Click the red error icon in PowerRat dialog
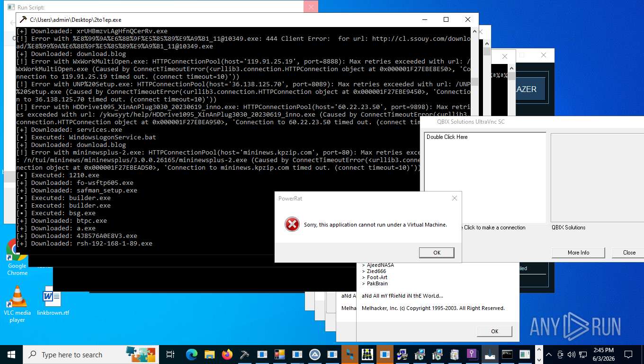Viewport: 644px width, 364px height. (292, 224)
